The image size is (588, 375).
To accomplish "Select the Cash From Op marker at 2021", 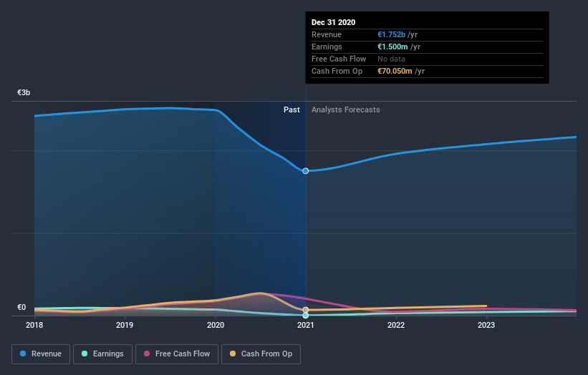I will point(306,310).
